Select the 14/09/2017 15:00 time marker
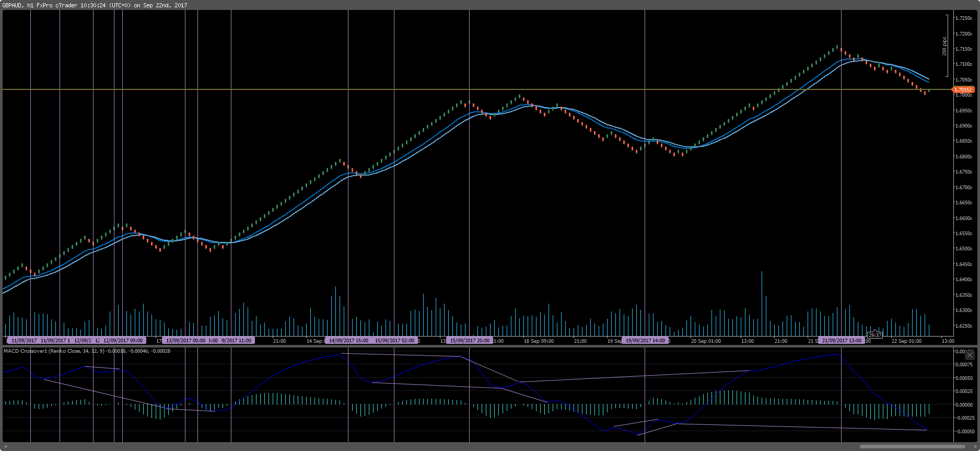 click(348, 341)
